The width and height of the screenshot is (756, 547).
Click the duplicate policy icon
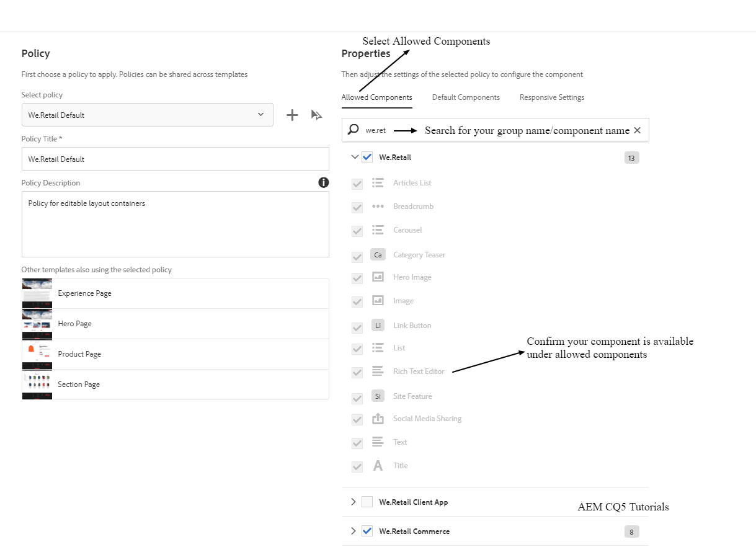317,115
